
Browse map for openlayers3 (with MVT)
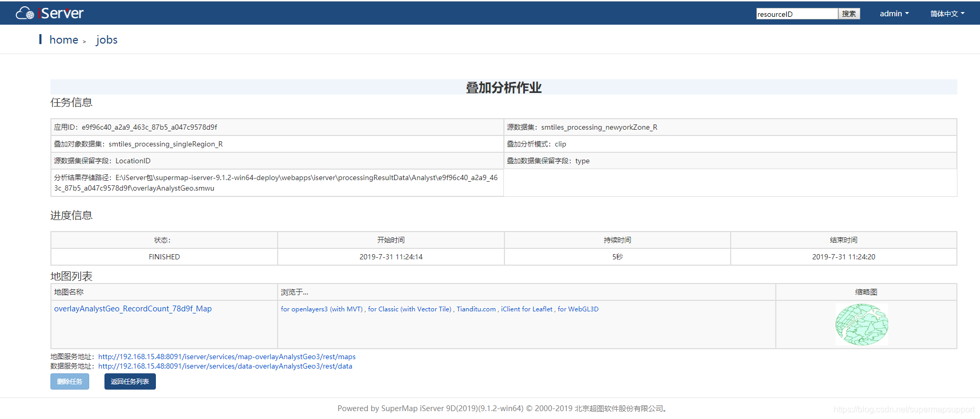coord(322,309)
